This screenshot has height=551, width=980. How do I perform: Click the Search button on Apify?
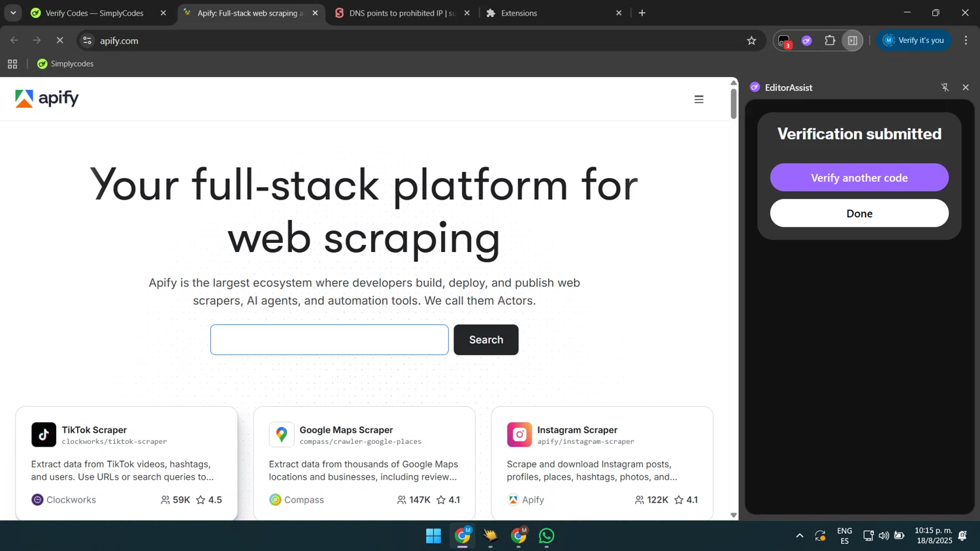click(486, 339)
